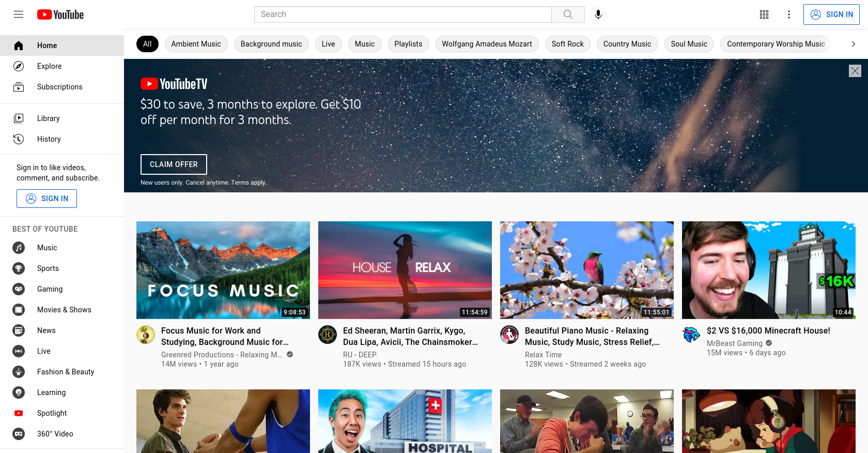Open Greenred Productions channel avatar
Screen dimensions: 868x453
[146, 335]
